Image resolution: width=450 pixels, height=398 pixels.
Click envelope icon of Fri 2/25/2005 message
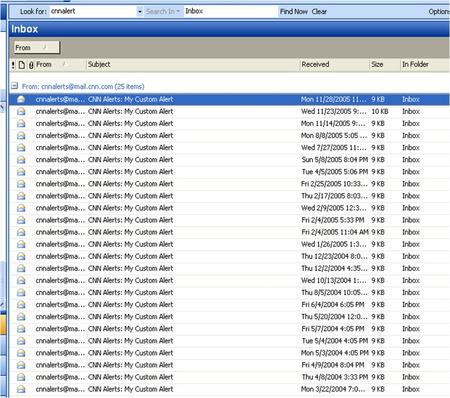[x=21, y=184]
